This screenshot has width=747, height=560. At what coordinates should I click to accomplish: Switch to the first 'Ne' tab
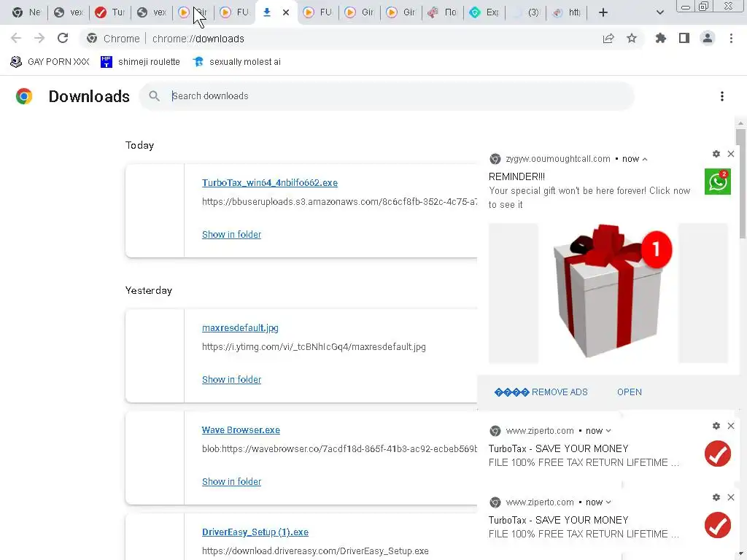pyautogui.click(x=27, y=12)
